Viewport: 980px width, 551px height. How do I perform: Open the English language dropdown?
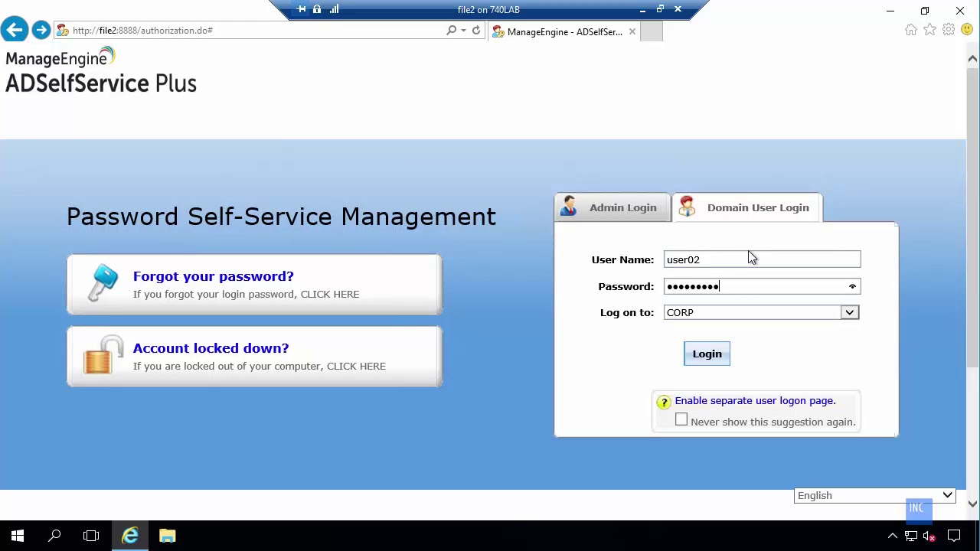[875, 495]
